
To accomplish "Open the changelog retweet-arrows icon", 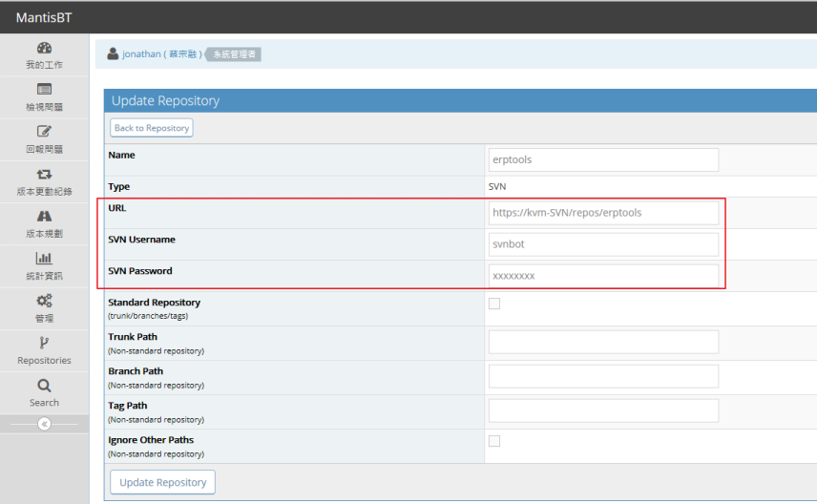I will pos(44,174).
